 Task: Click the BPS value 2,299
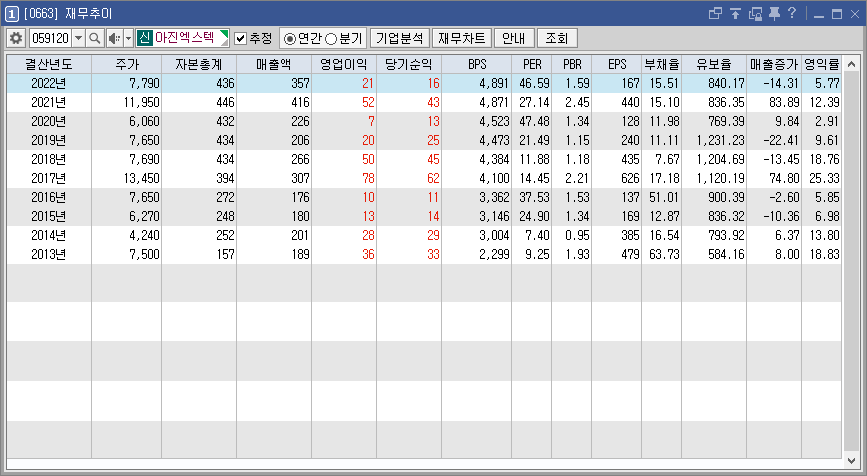494,254
